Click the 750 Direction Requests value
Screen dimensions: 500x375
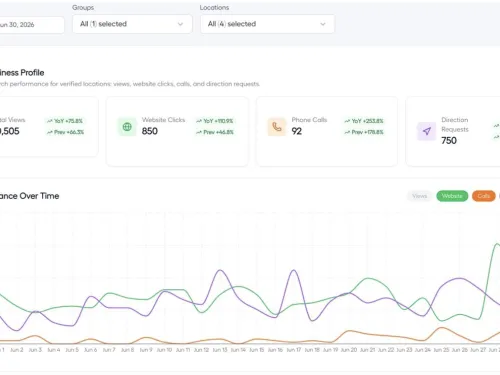point(449,140)
